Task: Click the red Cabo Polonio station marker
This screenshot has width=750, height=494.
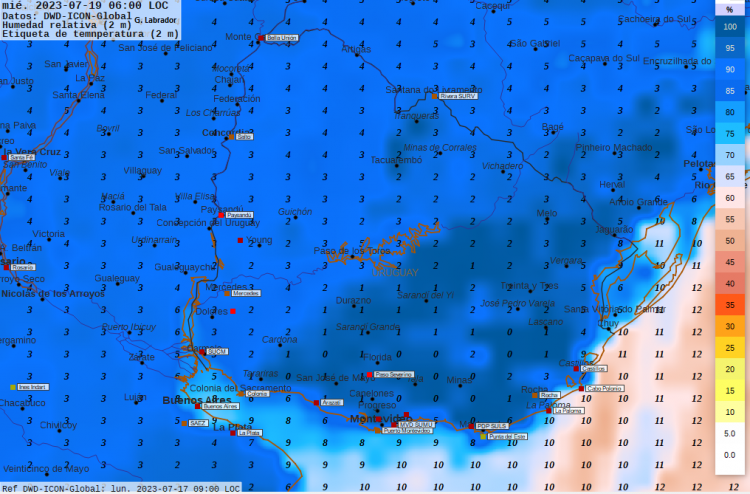Action: tap(581, 388)
